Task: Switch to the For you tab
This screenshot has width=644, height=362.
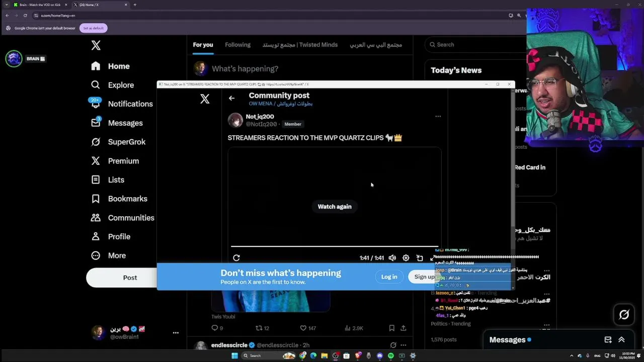Action: coord(203,45)
